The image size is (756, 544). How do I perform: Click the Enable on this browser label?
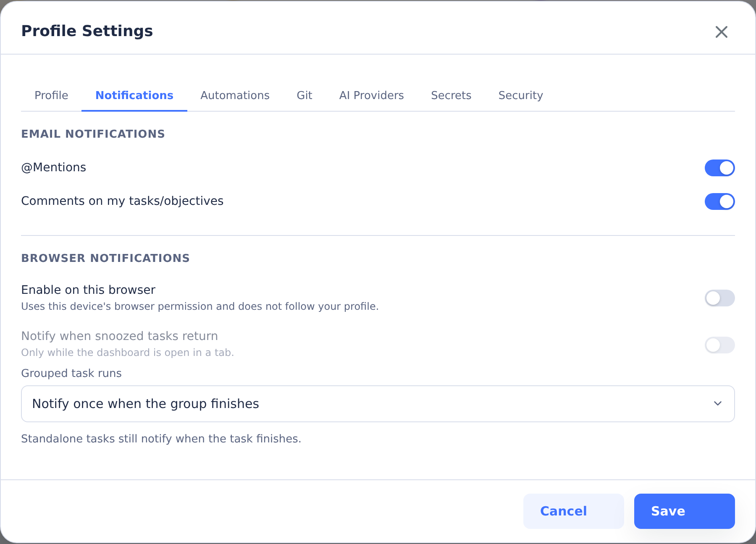(88, 290)
